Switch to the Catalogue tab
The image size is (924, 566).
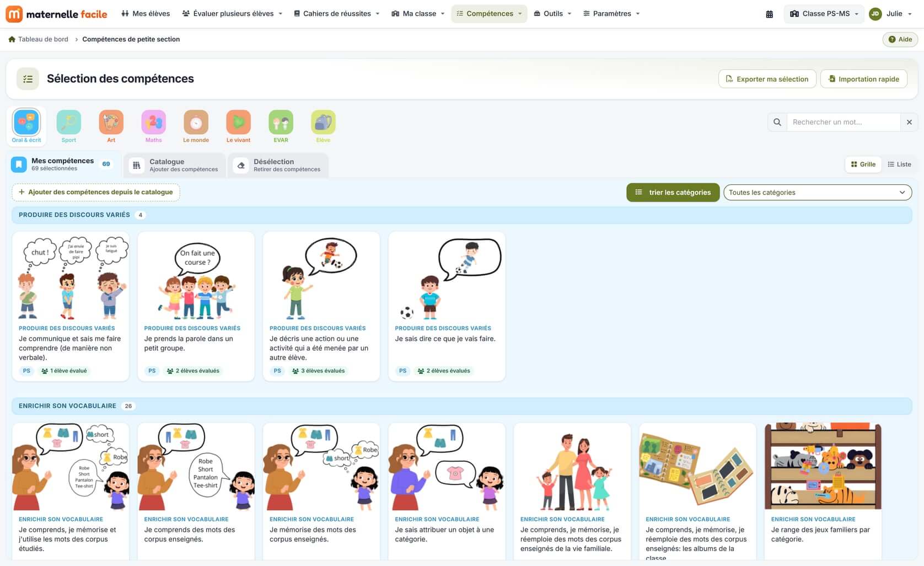[175, 165]
